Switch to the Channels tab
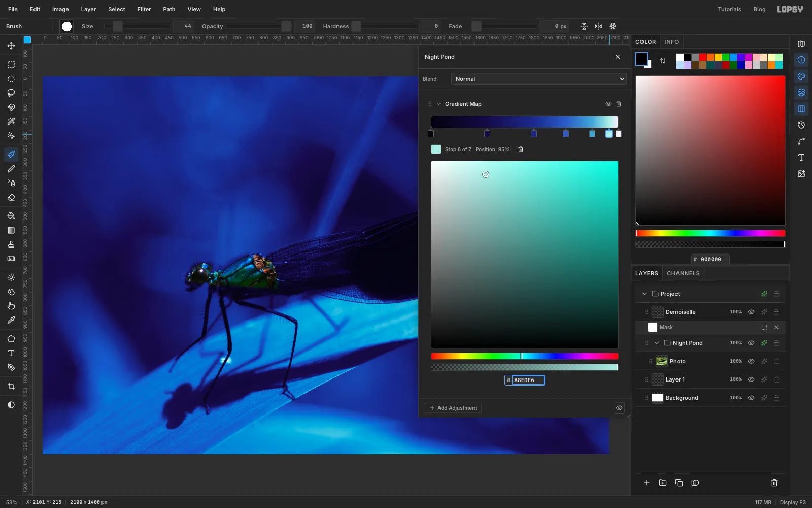This screenshot has width=812, height=508. 683,273
